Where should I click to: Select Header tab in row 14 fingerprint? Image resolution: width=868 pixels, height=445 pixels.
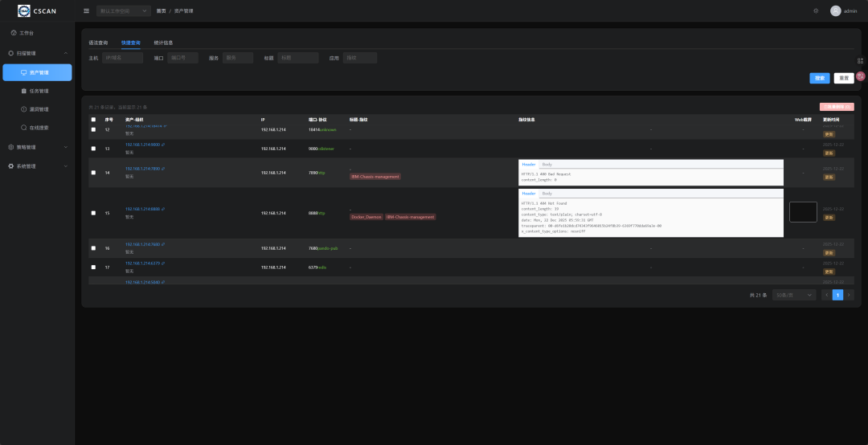pos(529,165)
